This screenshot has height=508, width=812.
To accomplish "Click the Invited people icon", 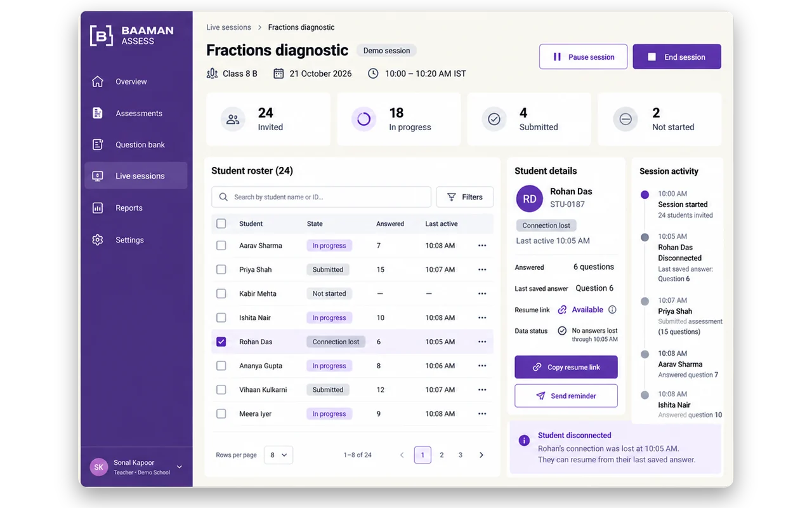I will 233,119.
